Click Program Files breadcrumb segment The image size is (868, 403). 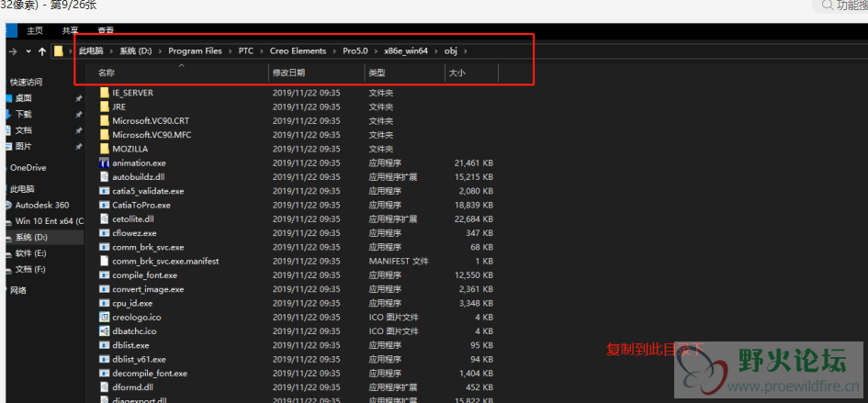pos(195,50)
